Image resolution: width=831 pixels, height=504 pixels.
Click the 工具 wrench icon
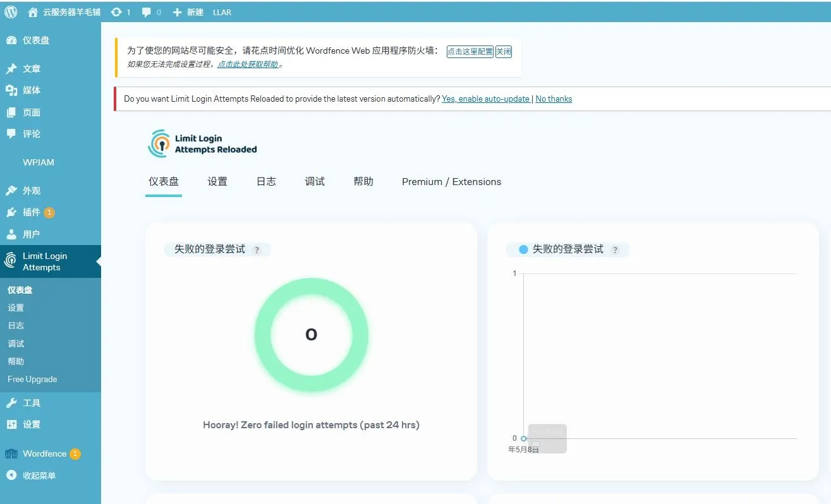point(11,403)
